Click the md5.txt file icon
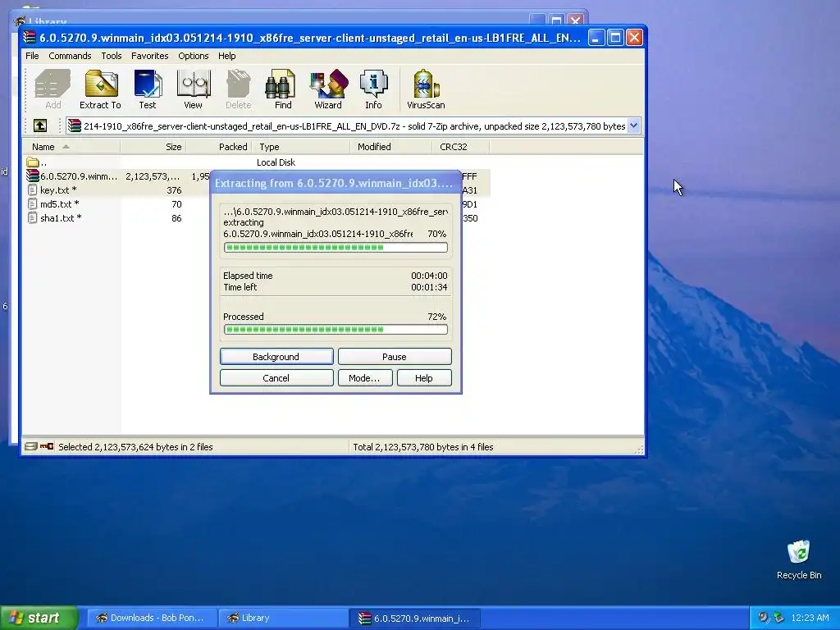Screen dimensions: 840x630 click(x=32, y=204)
